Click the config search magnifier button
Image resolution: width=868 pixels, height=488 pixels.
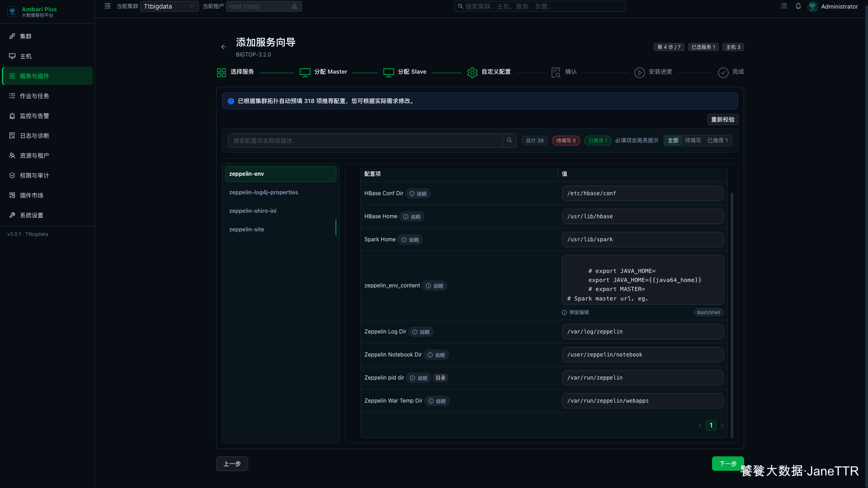(x=509, y=141)
